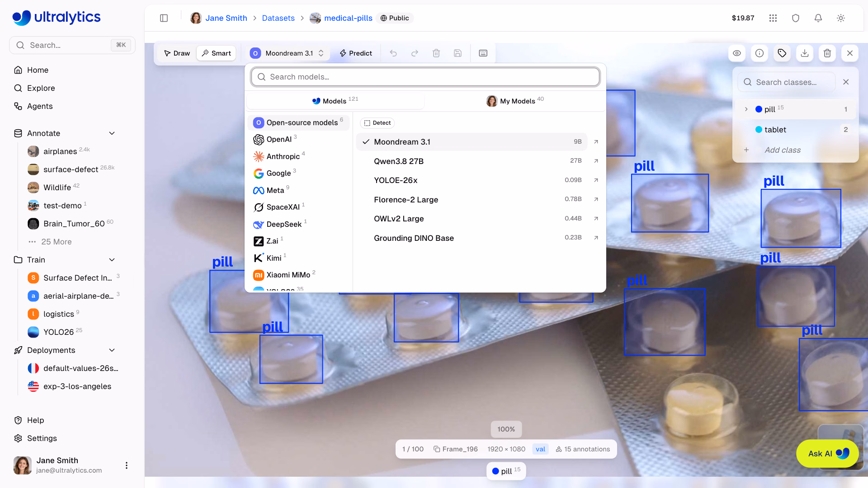Viewport: 868px width, 488px height.
Task: Click the undo arrow icon
Action: click(x=393, y=53)
